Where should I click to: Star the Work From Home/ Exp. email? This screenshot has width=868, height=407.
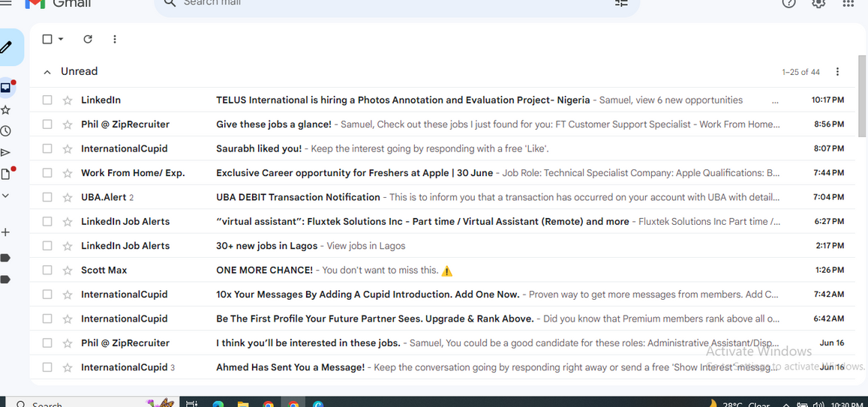click(68, 173)
